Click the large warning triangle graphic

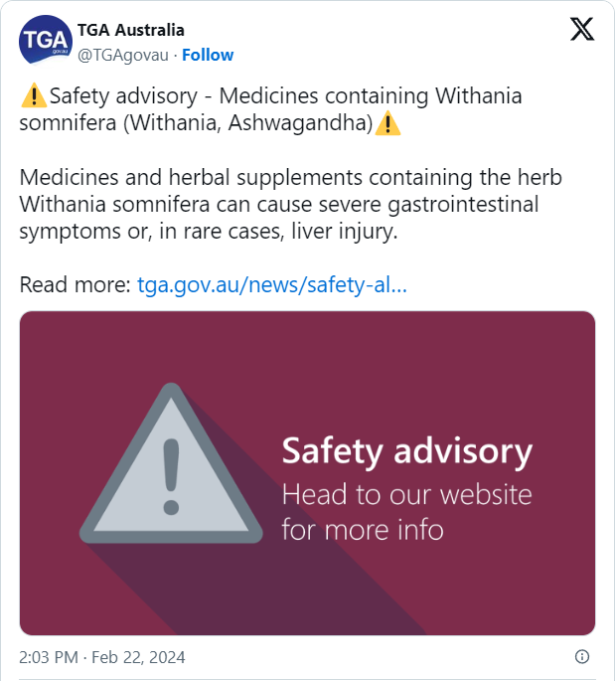point(171,467)
